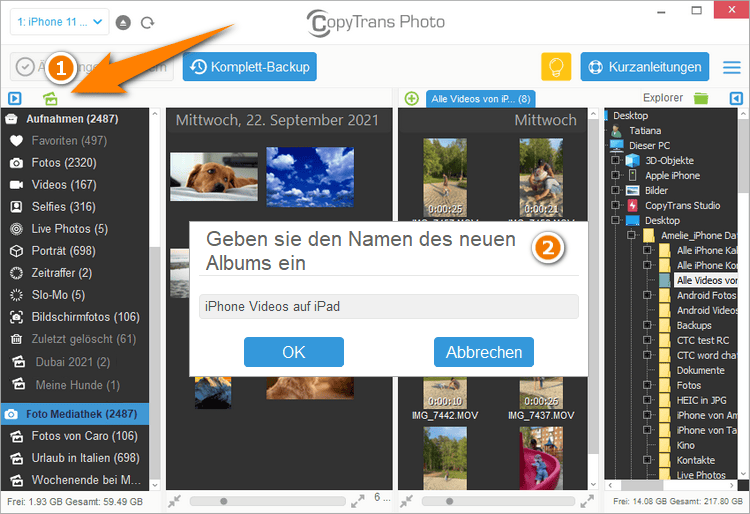This screenshot has height=514, width=750.
Task: Open Urlaub in Italien (698)
Action: point(75,458)
